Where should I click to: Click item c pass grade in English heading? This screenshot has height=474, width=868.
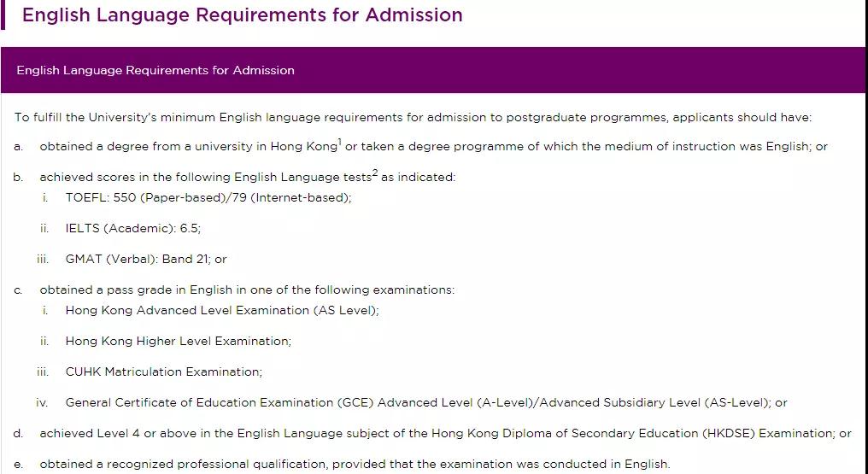point(247,290)
